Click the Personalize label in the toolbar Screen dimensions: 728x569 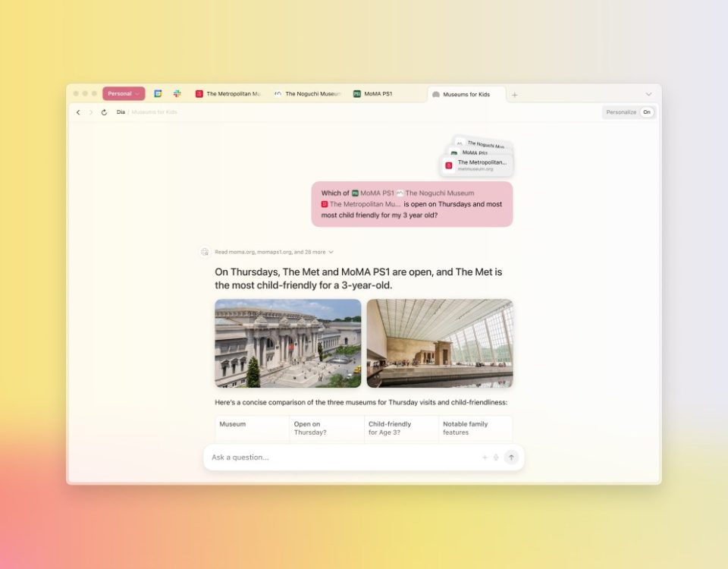click(x=620, y=112)
